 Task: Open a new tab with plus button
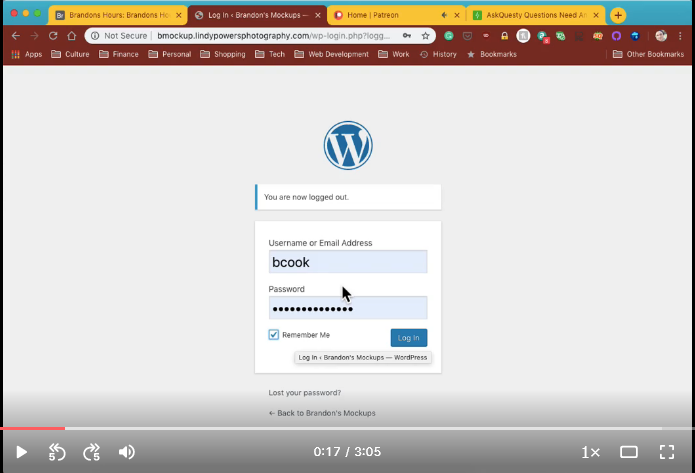[618, 15]
